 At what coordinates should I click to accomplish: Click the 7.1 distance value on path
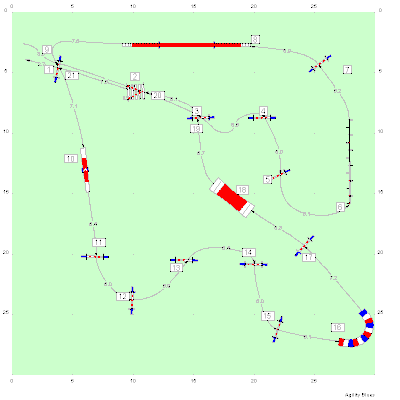click(x=73, y=106)
